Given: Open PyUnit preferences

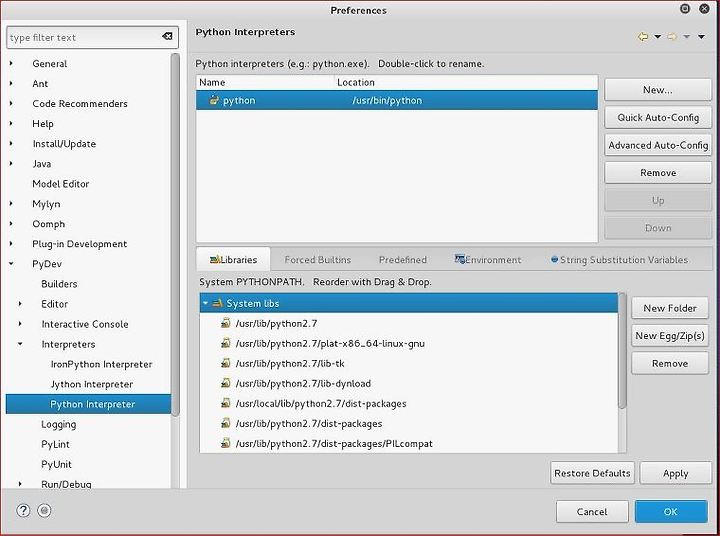Looking at the screenshot, I should coord(56,464).
